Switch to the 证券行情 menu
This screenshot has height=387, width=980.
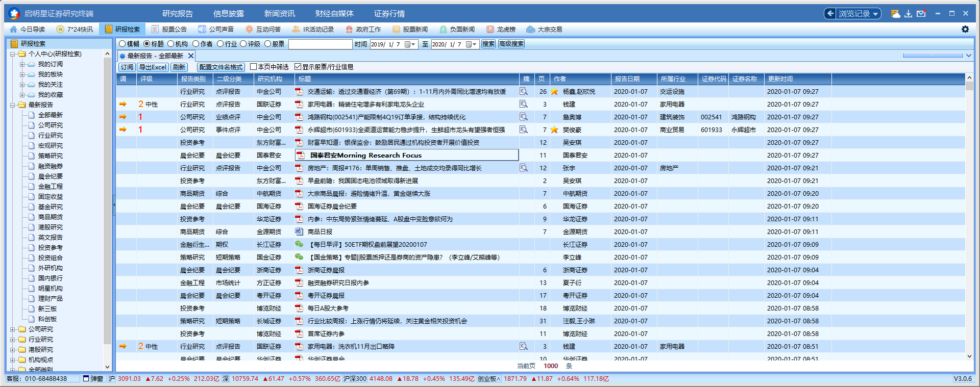(x=389, y=14)
